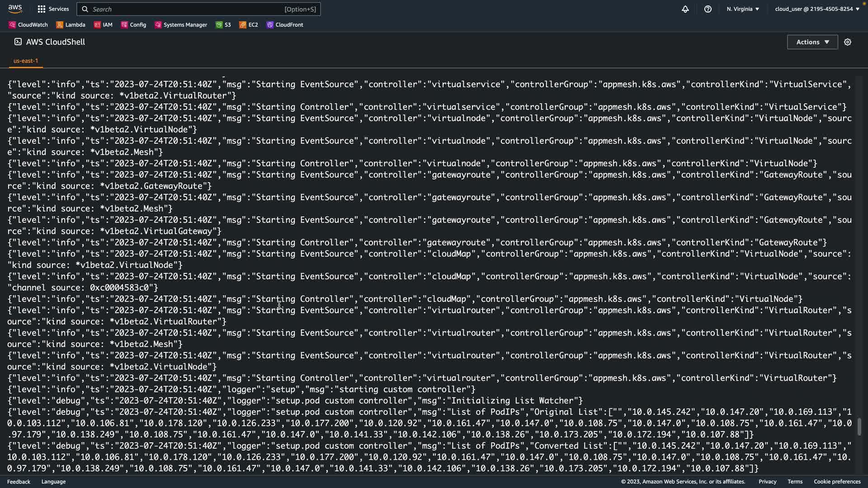
Task: Open the Config shortcut
Action: (133, 25)
